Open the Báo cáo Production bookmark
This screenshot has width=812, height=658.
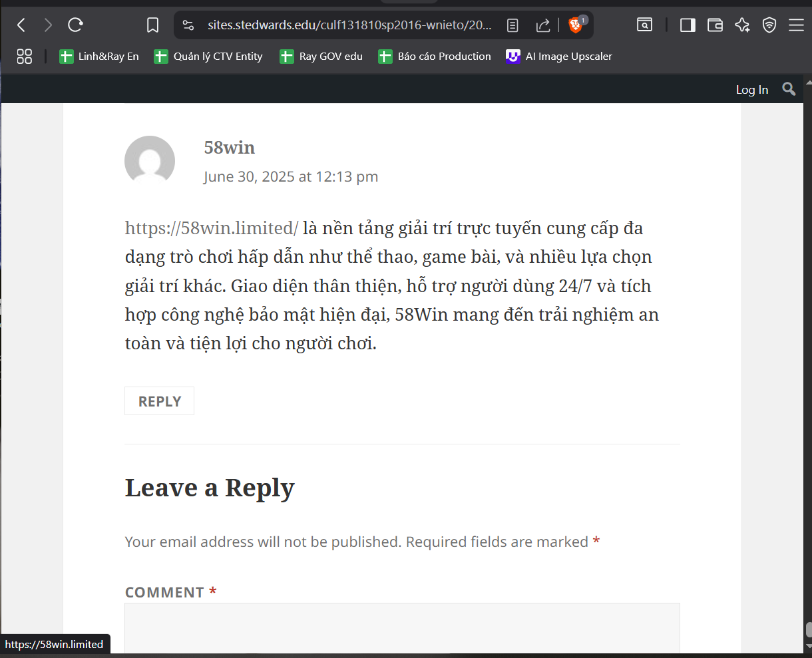tap(435, 57)
